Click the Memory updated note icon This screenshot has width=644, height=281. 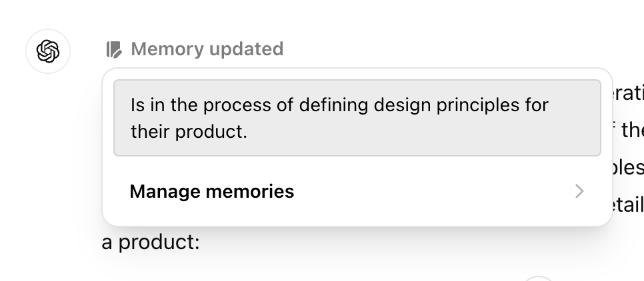pyautogui.click(x=115, y=49)
